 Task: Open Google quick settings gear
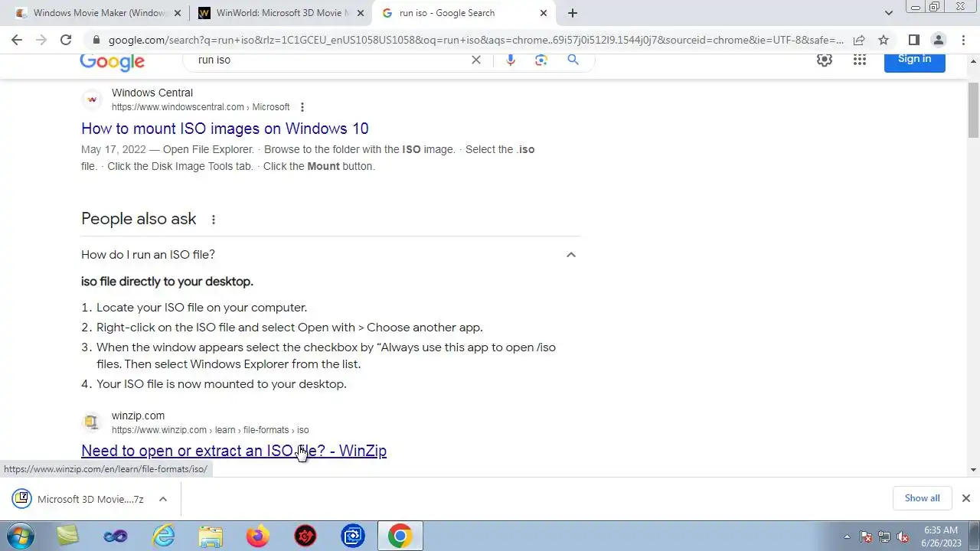click(x=825, y=60)
